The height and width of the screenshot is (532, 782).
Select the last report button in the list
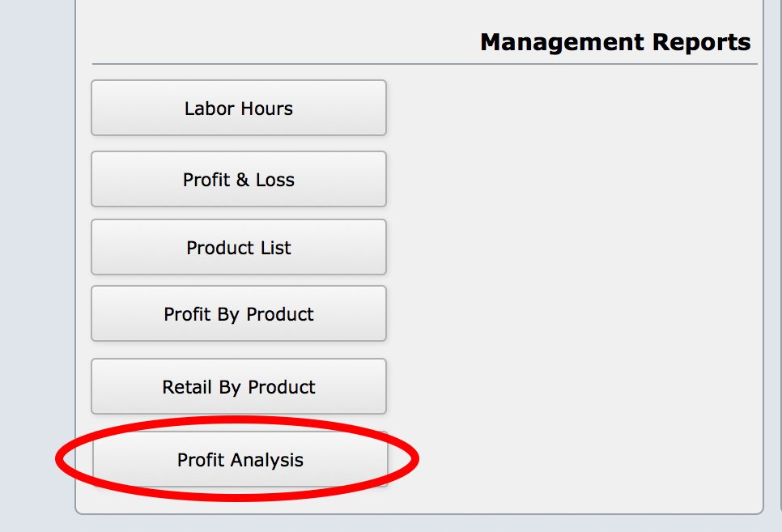pyautogui.click(x=240, y=459)
